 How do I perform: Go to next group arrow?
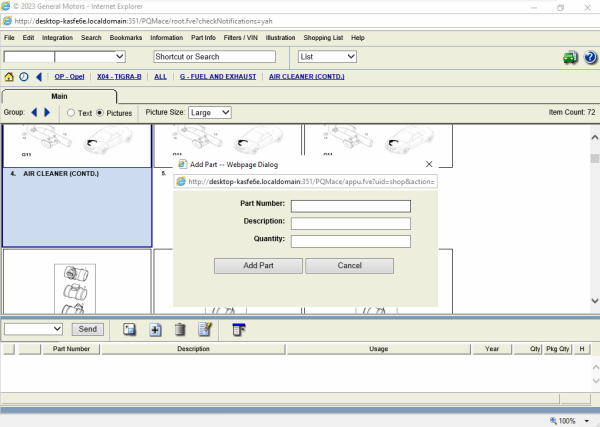click(47, 112)
